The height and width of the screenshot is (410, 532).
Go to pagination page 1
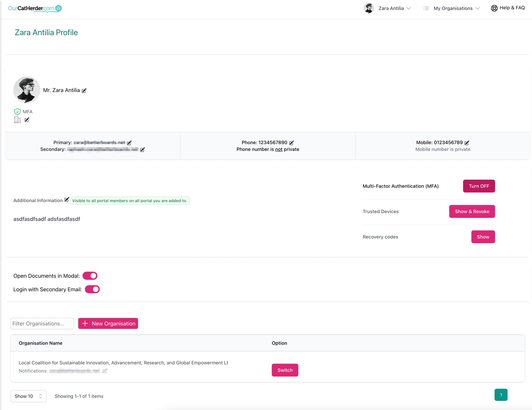pyautogui.click(x=501, y=395)
